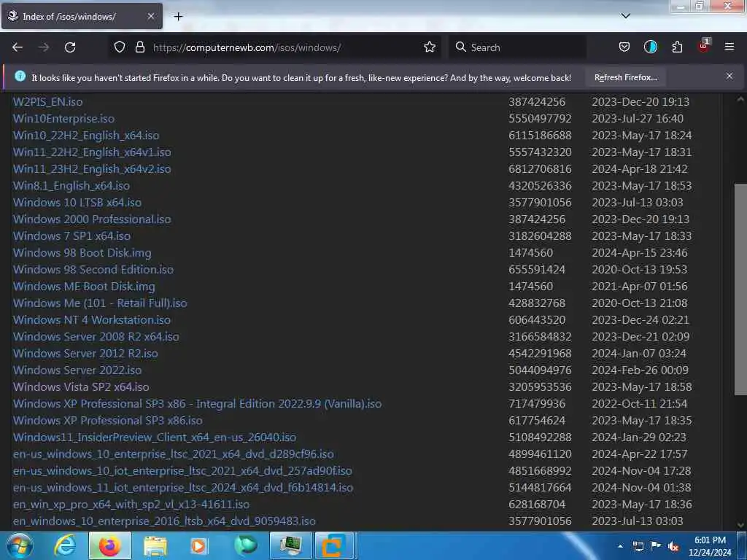Image resolution: width=747 pixels, height=560 pixels.
Task: Open Windows 98 Boot Disk.img link
Action: [x=82, y=253]
